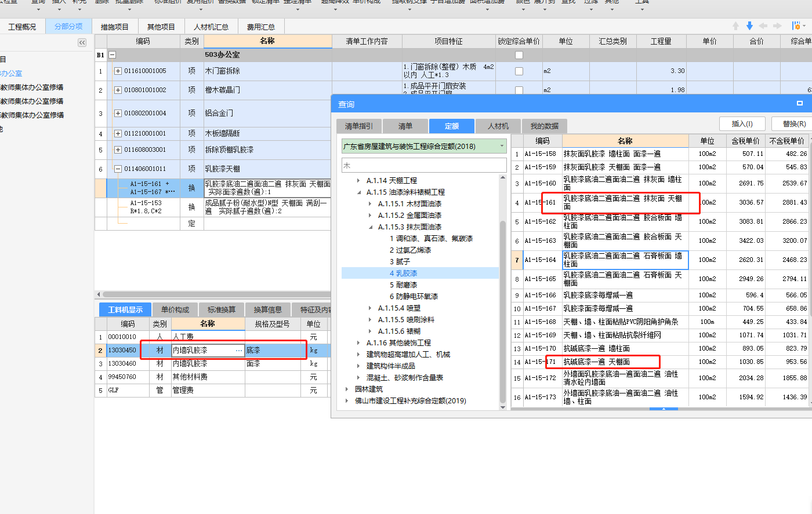Expand the A.1.15.1 木材面油漆 node
The image size is (812, 514).
370,204
